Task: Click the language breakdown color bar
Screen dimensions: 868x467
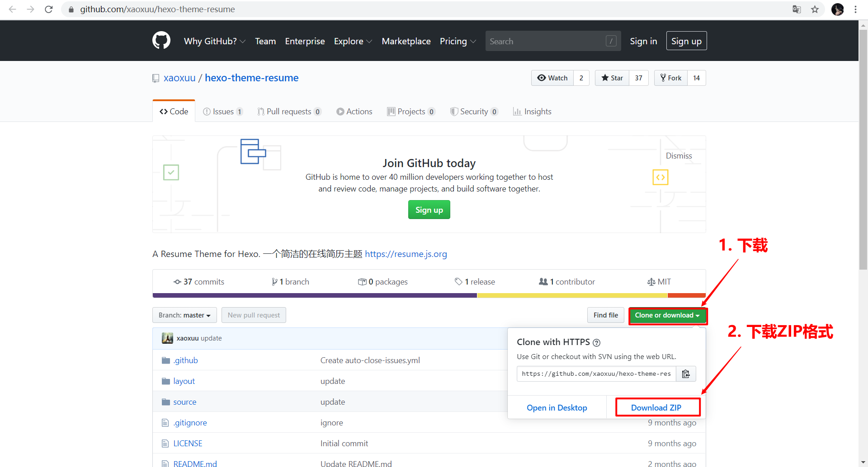Action: click(x=429, y=295)
